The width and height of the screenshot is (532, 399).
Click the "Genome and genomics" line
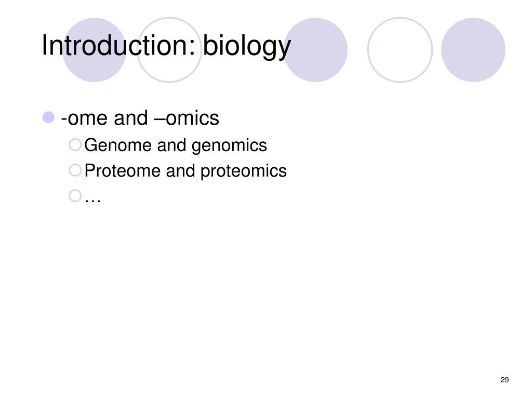(x=176, y=145)
